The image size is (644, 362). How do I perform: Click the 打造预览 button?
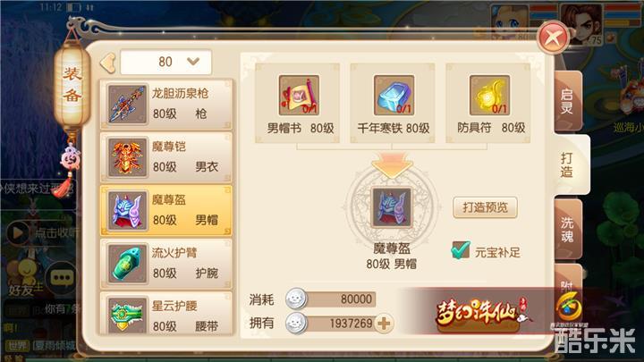click(485, 207)
